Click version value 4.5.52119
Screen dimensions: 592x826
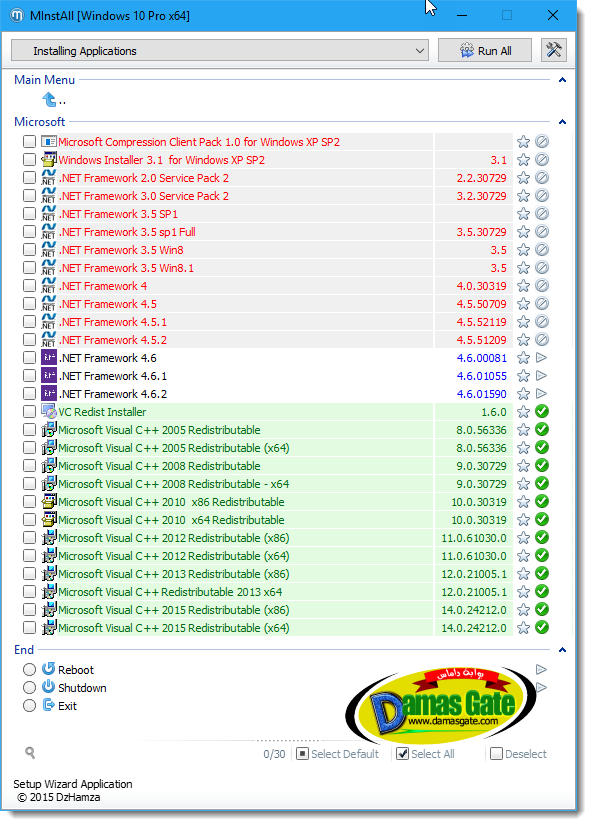481,322
